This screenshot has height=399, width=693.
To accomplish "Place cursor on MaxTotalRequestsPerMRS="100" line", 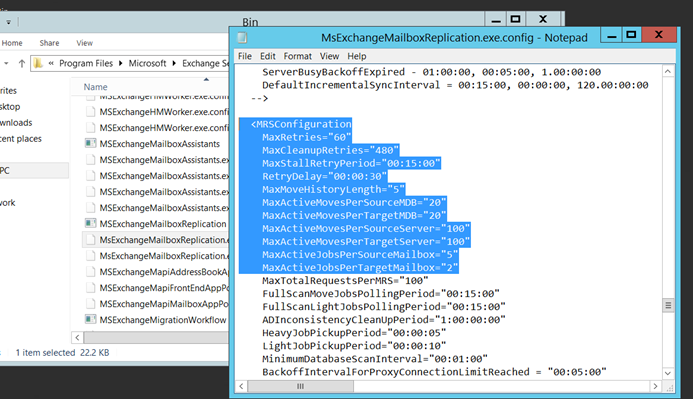I will [x=345, y=281].
